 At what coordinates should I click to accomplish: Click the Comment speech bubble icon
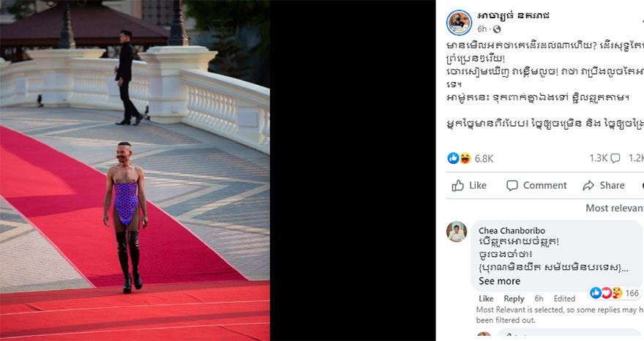[512, 186]
